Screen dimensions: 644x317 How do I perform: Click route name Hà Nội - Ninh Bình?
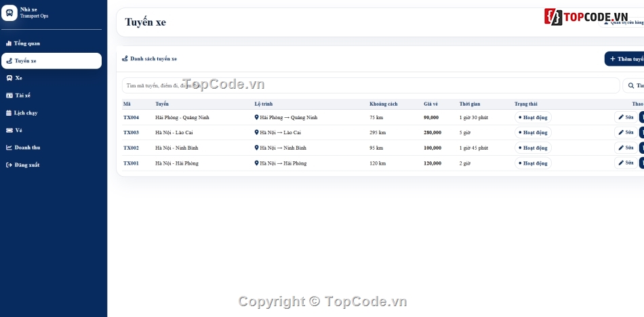pyautogui.click(x=177, y=148)
